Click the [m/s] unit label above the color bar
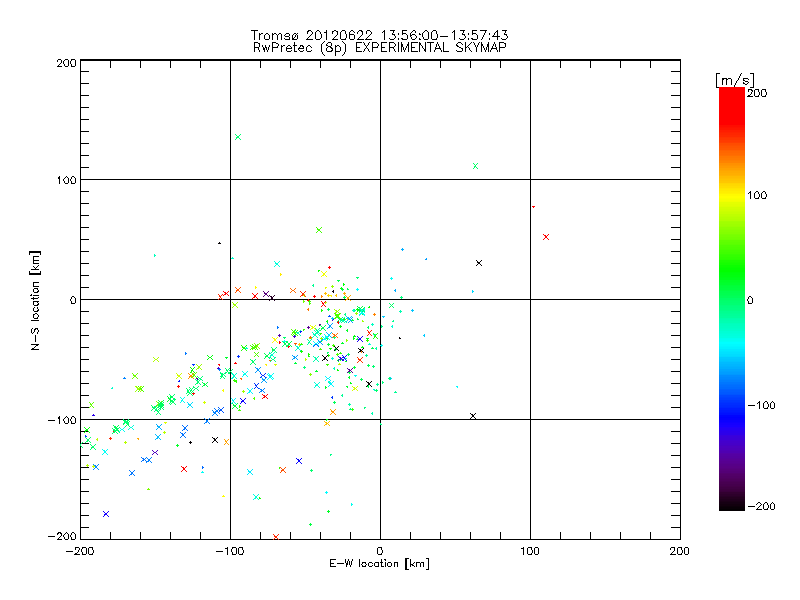The image size is (800, 600). point(733,79)
